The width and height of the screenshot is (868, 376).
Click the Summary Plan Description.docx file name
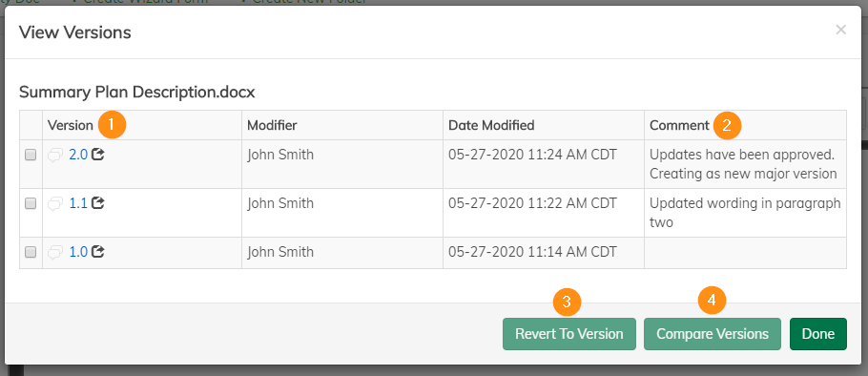136,92
